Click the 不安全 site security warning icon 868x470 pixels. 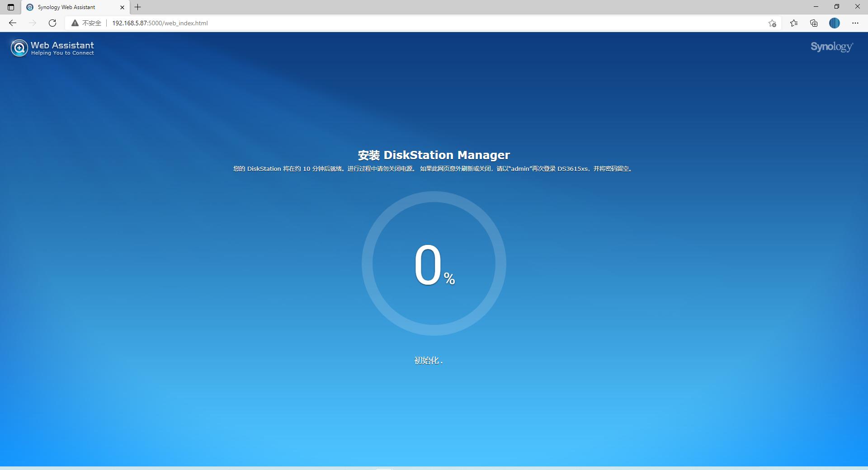point(75,23)
